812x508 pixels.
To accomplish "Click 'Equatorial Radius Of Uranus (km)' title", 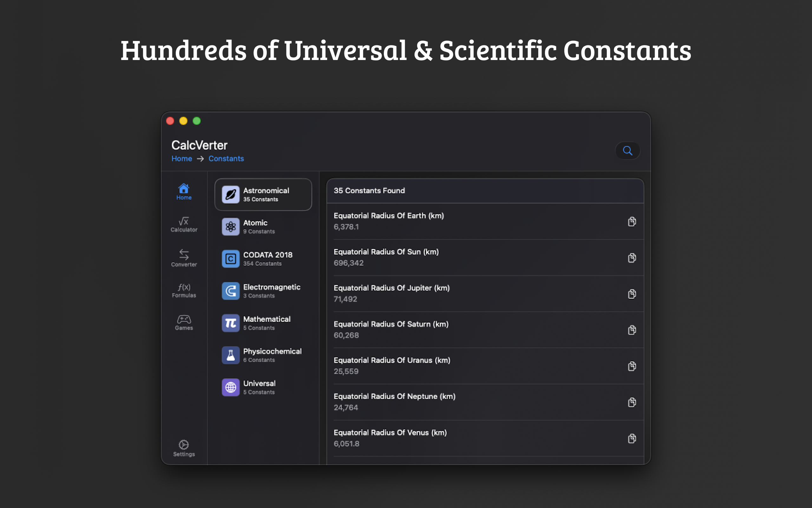I will coord(392,360).
